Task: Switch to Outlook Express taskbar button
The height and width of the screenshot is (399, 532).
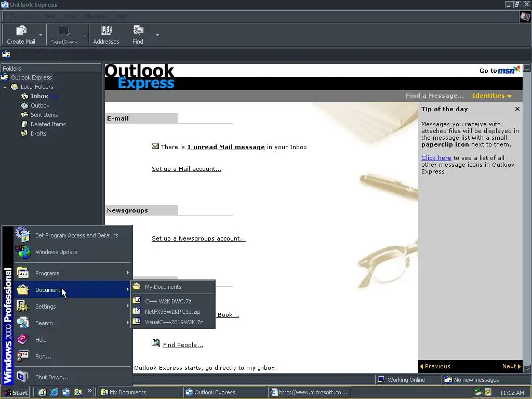Action: click(225, 392)
